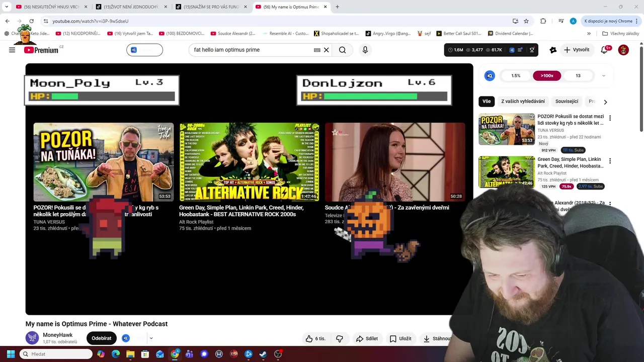Screen dimensions: 644x362
Task: Click the Chrome address bar URL
Action: (x=90, y=21)
